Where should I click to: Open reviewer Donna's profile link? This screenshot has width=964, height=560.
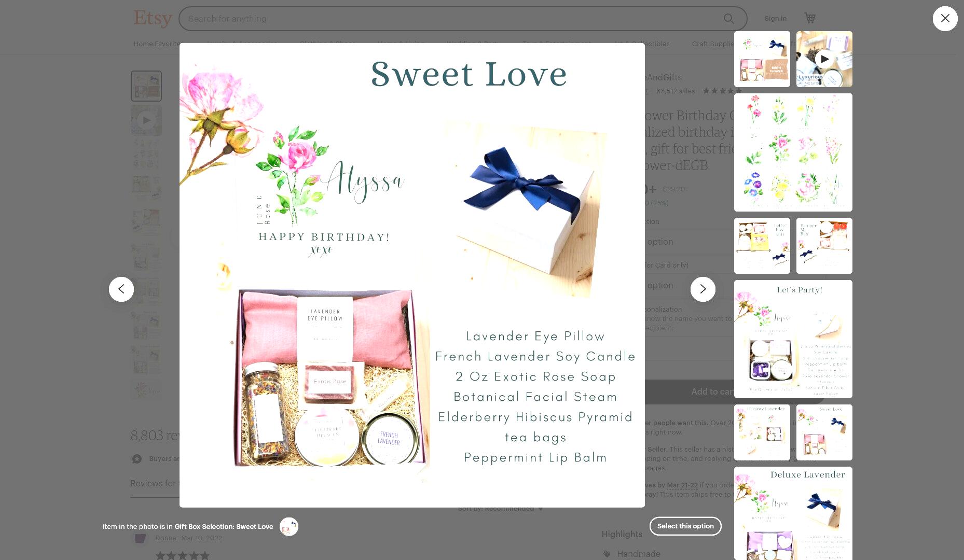point(166,538)
